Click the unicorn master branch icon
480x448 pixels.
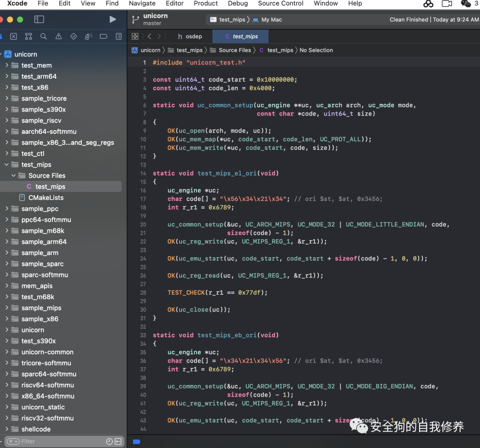(x=135, y=20)
